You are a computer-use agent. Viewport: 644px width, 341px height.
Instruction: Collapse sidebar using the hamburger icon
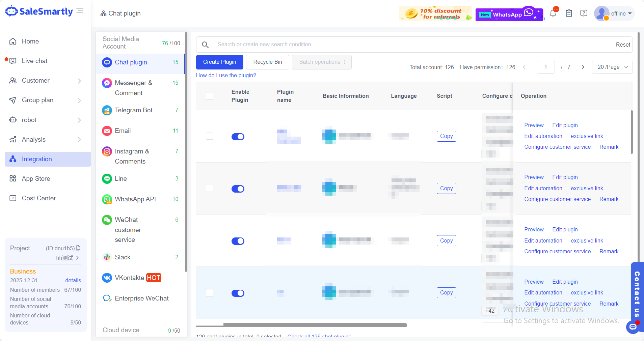point(80,11)
